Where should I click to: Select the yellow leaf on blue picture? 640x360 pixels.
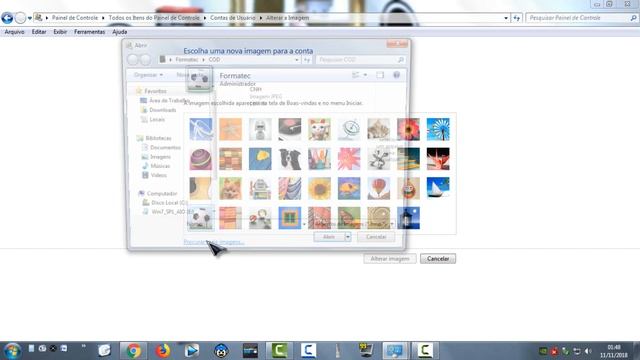tap(260, 159)
